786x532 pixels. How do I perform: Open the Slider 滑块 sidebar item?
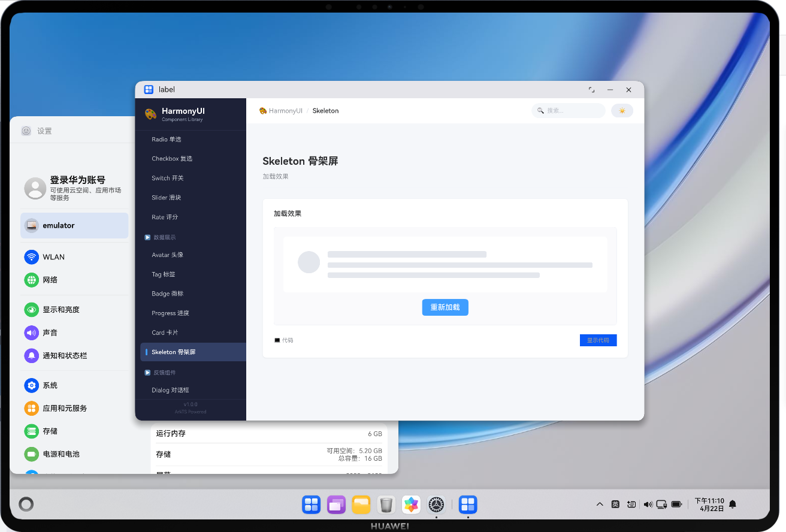(191, 198)
